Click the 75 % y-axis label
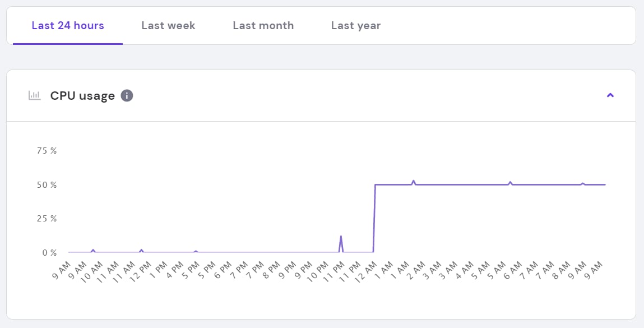The height and width of the screenshot is (328, 644). pyautogui.click(x=46, y=151)
